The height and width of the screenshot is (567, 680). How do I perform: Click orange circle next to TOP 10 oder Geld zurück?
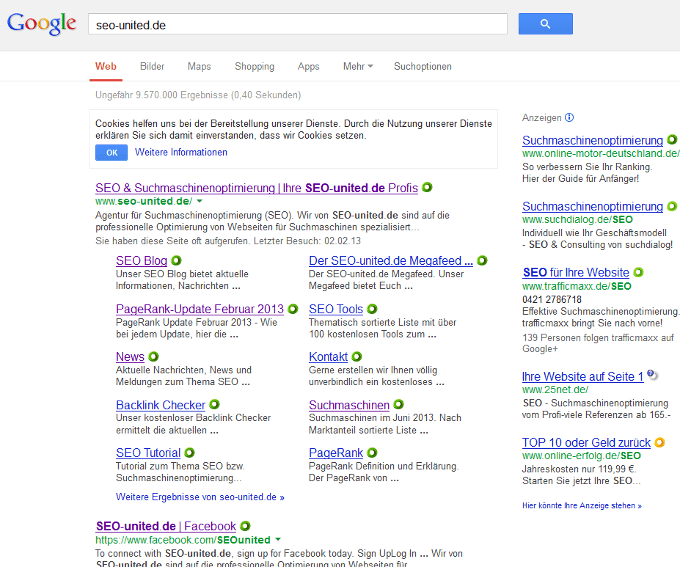pyautogui.click(x=660, y=442)
